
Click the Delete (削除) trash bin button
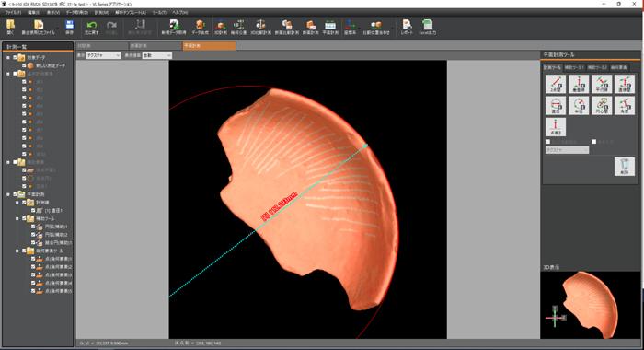(x=625, y=167)
